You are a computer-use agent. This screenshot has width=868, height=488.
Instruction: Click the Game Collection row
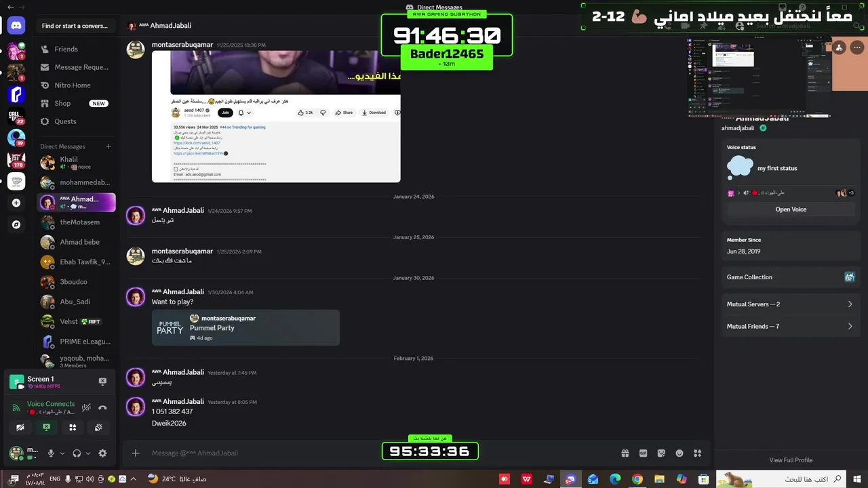790,277
